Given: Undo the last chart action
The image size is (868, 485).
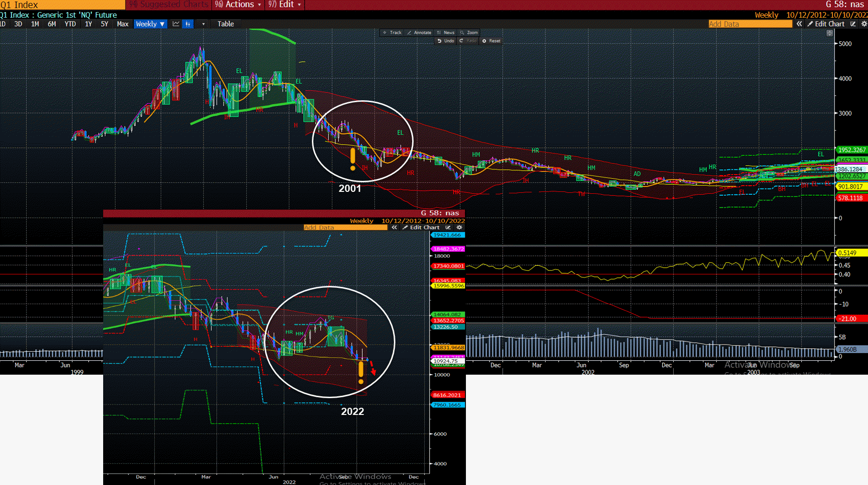Looking at the screenshot, I should pyautogui.click(x=445, y=41).
